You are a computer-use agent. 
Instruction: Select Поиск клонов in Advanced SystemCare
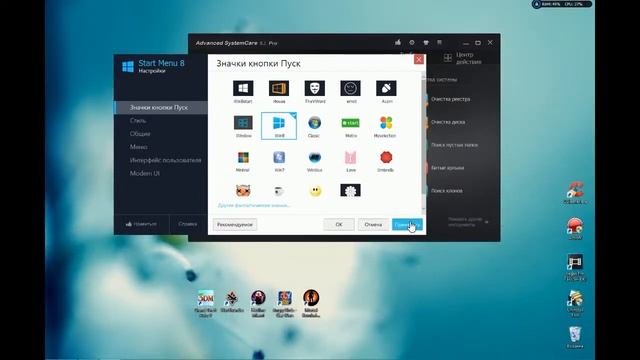(x=447, y=191)
